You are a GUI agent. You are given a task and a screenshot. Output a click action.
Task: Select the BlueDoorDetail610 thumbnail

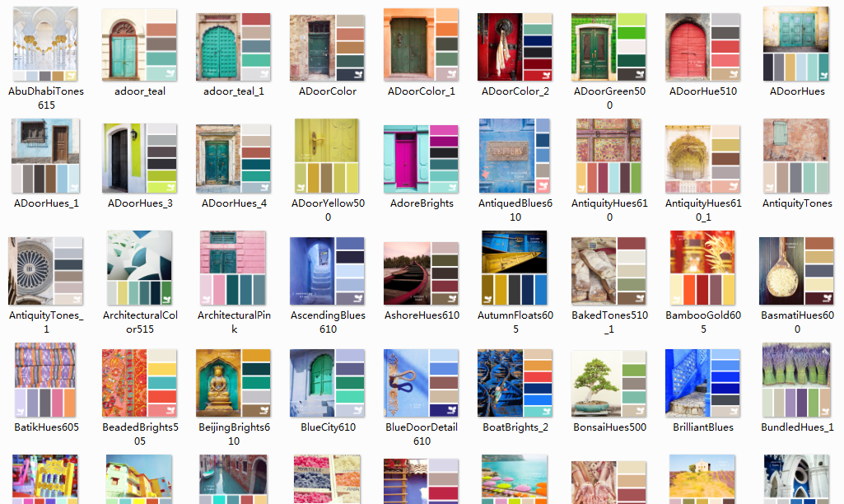pos(421,383)
